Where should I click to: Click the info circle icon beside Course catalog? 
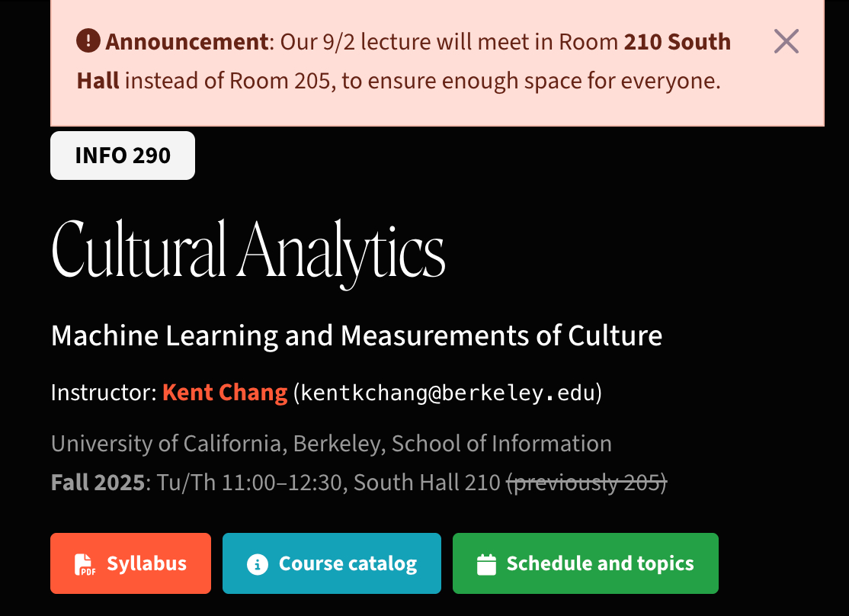258,564
